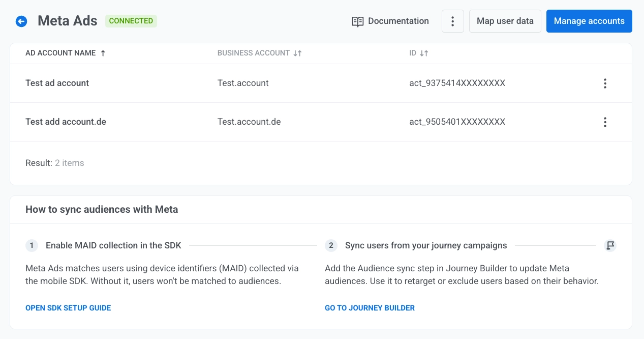Click the Map user data button
The image size is (644, 339).
(x=505, y=21)
